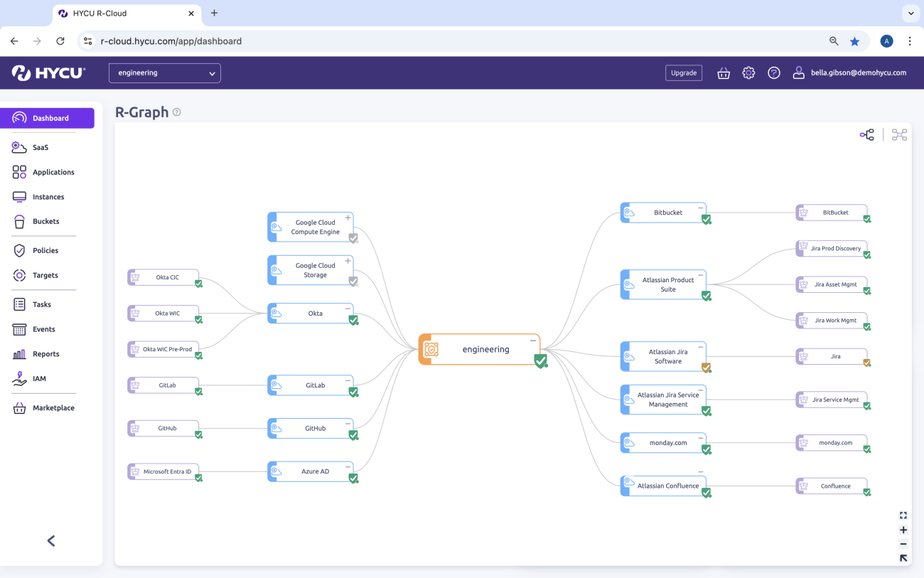The height and width of the screenshot is (578, 924).
Task: Collapse the Atlassian Product Suite node
Action: [x=701, y=275]
